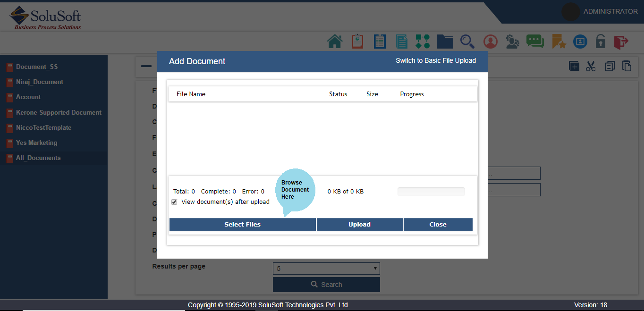Image resolution: width=644 pixels, height=311 pixels.
Task: Open Kerone Supported Document in sidebar
Action: click(59, 113)
